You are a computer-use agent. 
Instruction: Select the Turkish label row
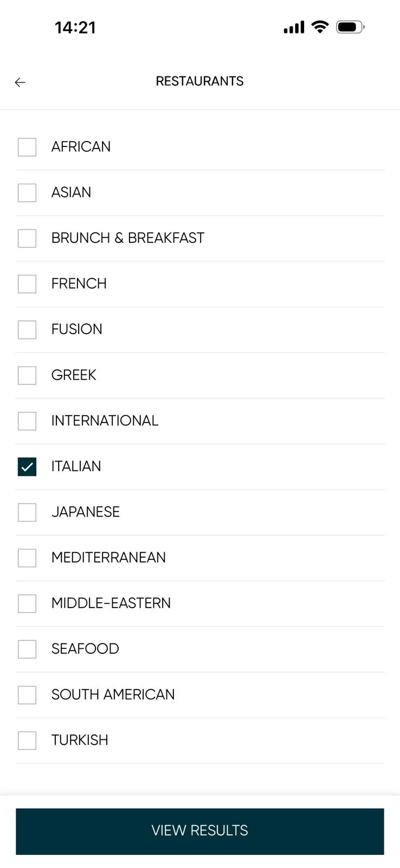pyautogui.click(x=200, y=741)
